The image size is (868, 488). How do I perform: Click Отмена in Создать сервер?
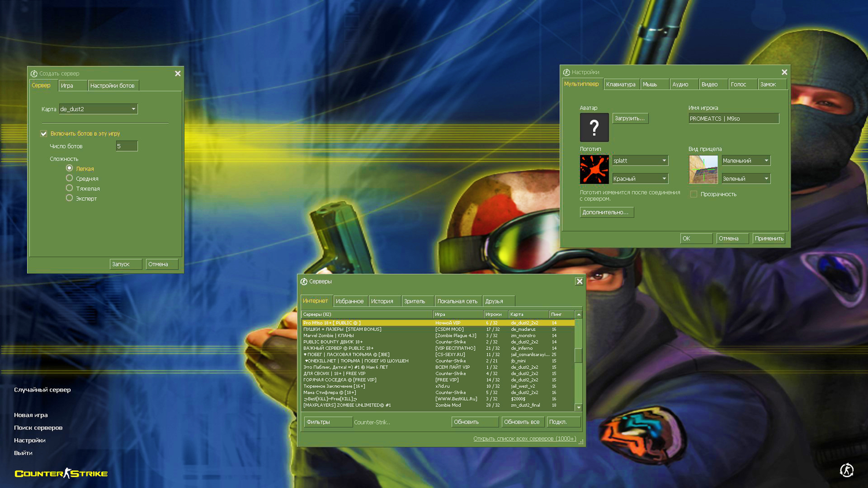click(x=162, y=264)
